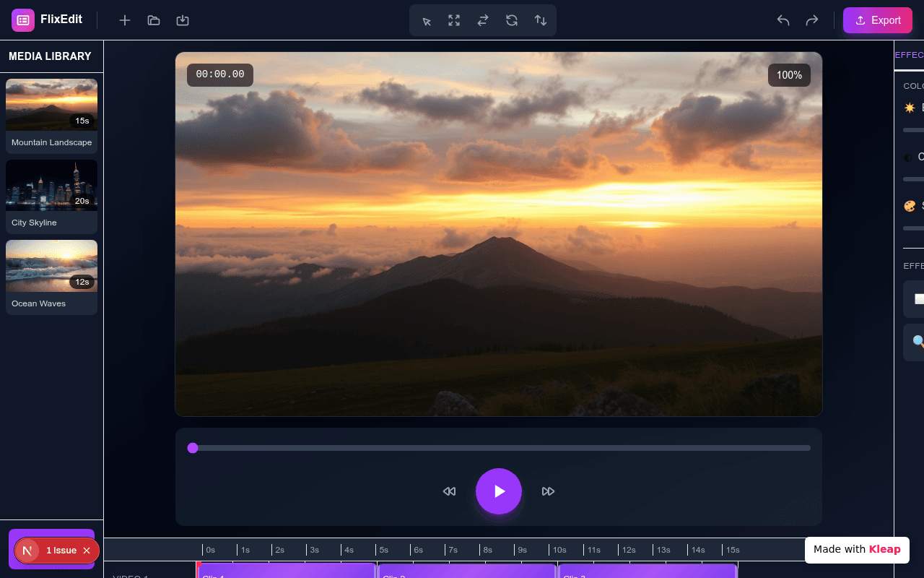This screenshot has height=578, width=924.
Task: Jump to the 5s ruler mark
Action: click(383, 550)
